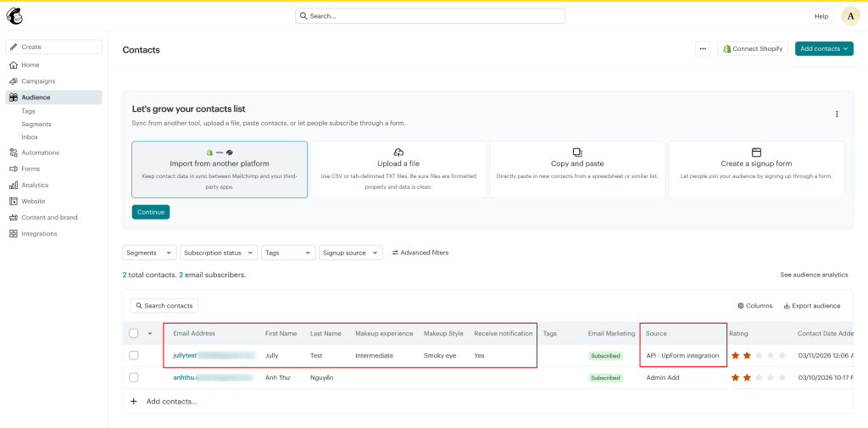Select the Import from another platform card
The width and height of the screenshot is (868, 428).
coord(220,170)
